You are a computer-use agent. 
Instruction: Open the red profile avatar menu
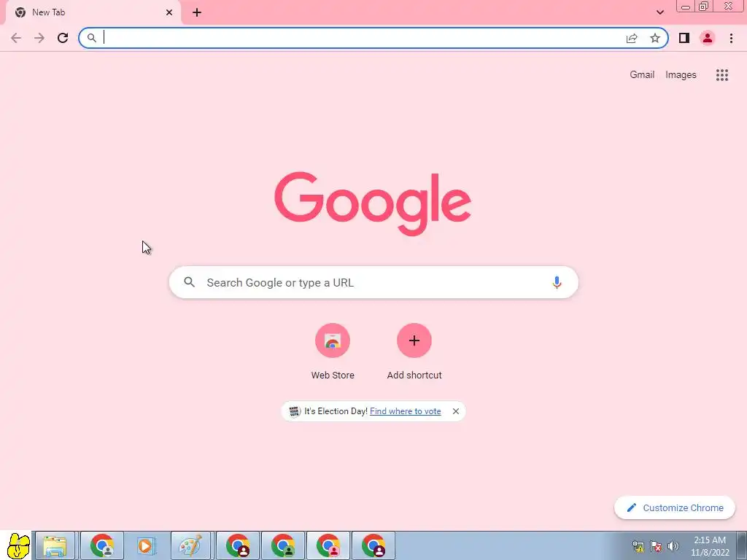[x=708, y=38]
